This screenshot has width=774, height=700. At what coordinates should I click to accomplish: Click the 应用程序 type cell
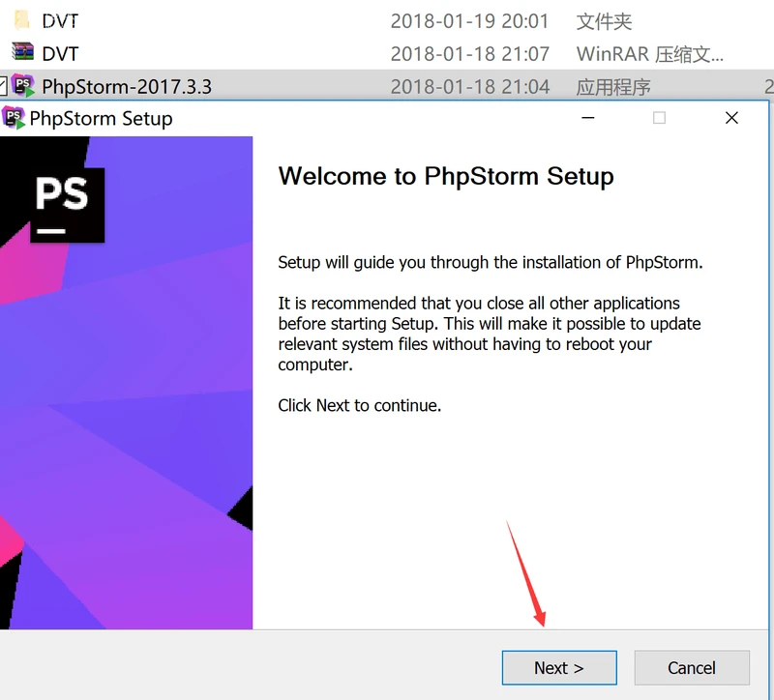click(x=613, y=87)
